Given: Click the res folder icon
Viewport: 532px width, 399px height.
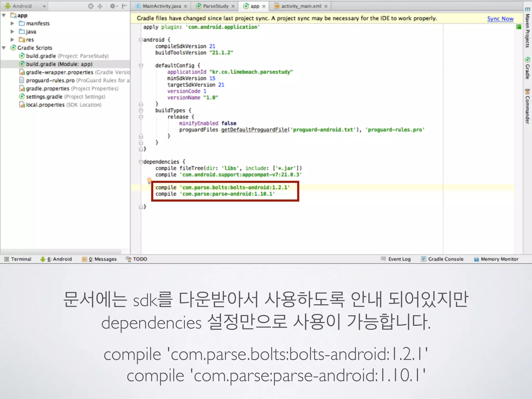Looking at the screenshot, I should [x=22, y=39].
